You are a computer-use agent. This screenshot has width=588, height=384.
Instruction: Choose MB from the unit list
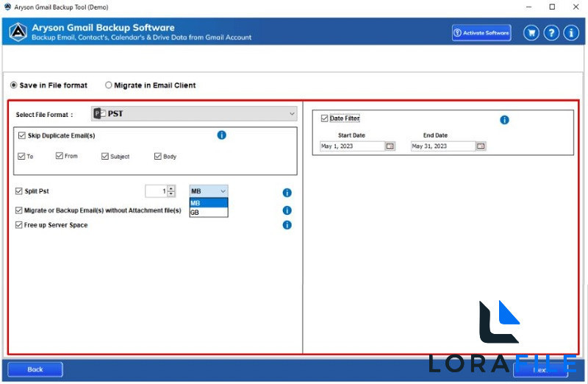point(209,203)
